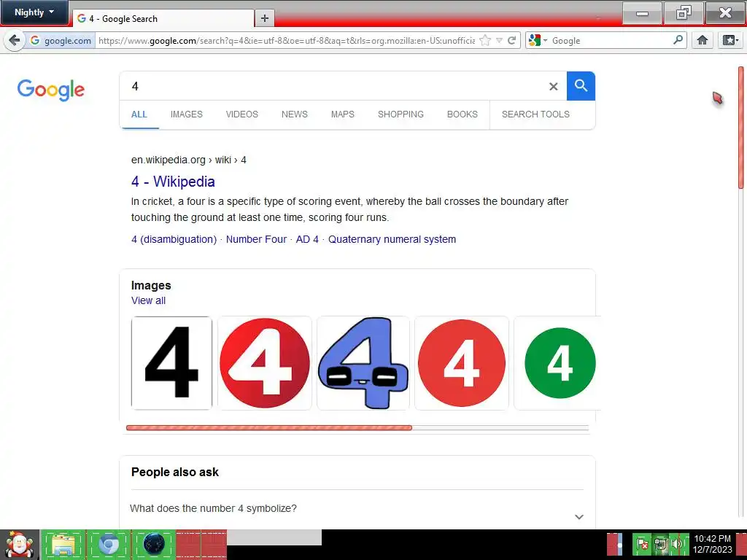The height and width of the screenshot is (560, 747).
Task: Click the Google logo
Action: click(51, 90)
